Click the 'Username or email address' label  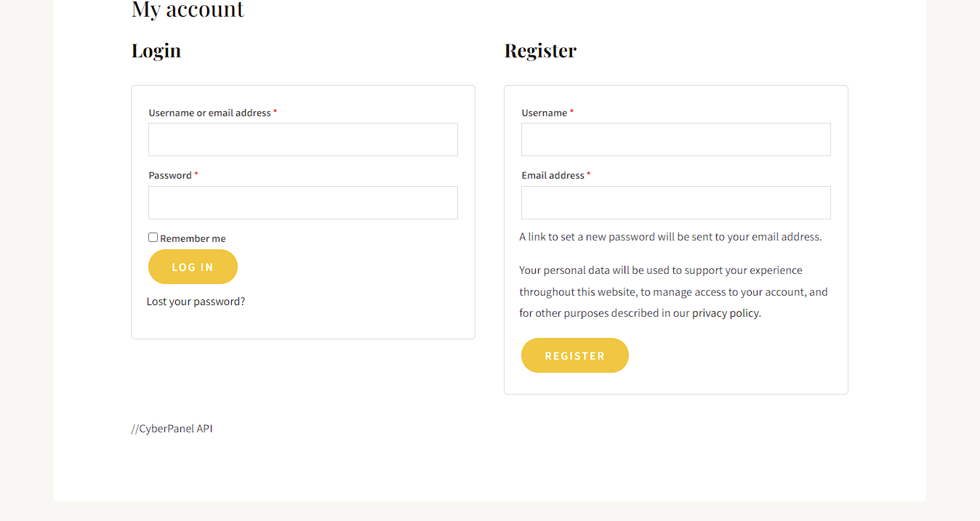point(209,113)
